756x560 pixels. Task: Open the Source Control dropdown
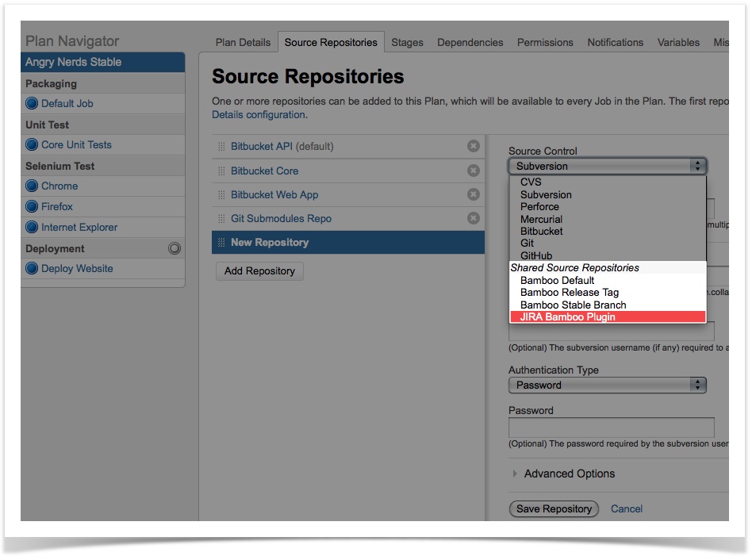click(607, 166)
